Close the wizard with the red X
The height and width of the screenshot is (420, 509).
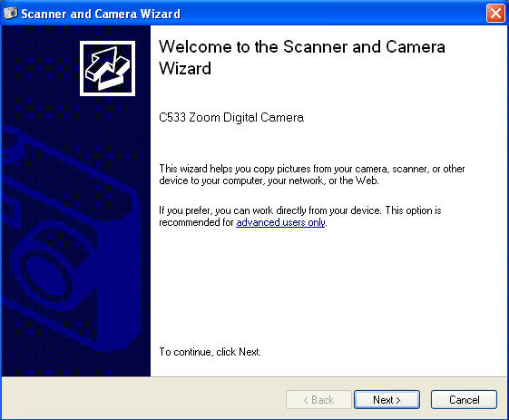tap(495, 14)
